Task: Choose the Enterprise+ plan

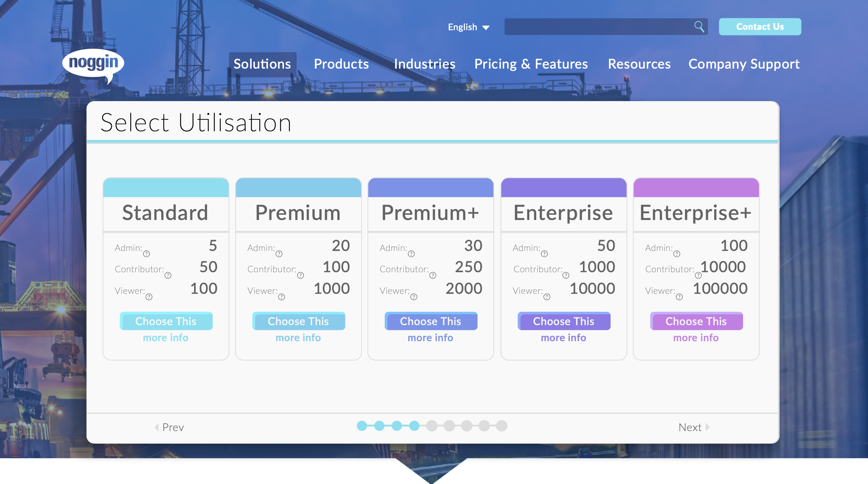Action: pyautogui.click(x=696, y=321)
